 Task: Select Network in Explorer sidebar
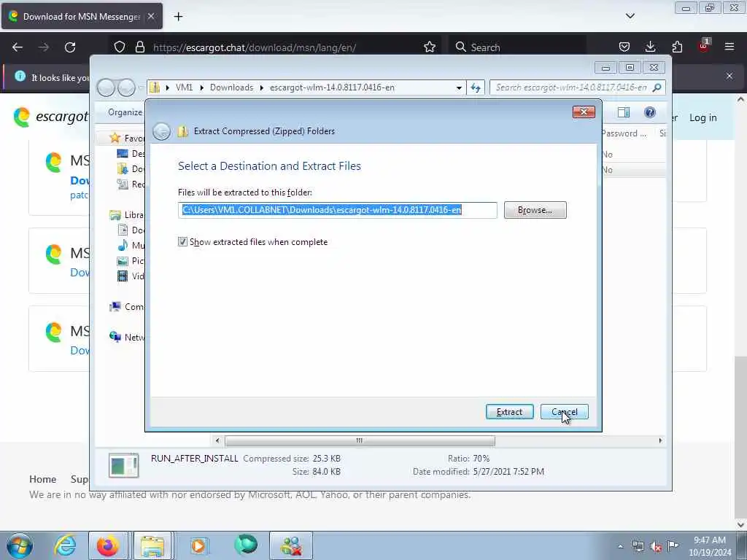(127, 337)
